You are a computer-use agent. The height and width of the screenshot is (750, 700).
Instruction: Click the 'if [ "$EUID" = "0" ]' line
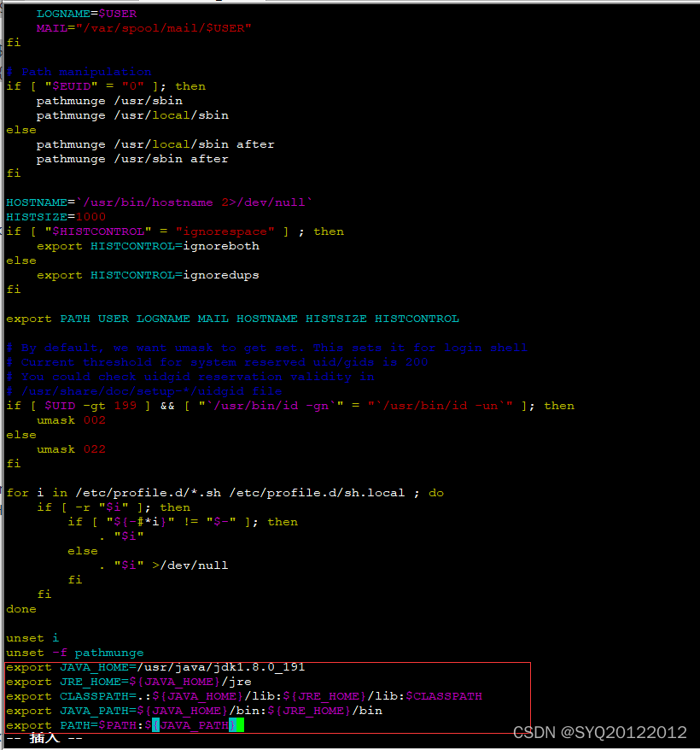pyautogui.click(x=106, y=86)
